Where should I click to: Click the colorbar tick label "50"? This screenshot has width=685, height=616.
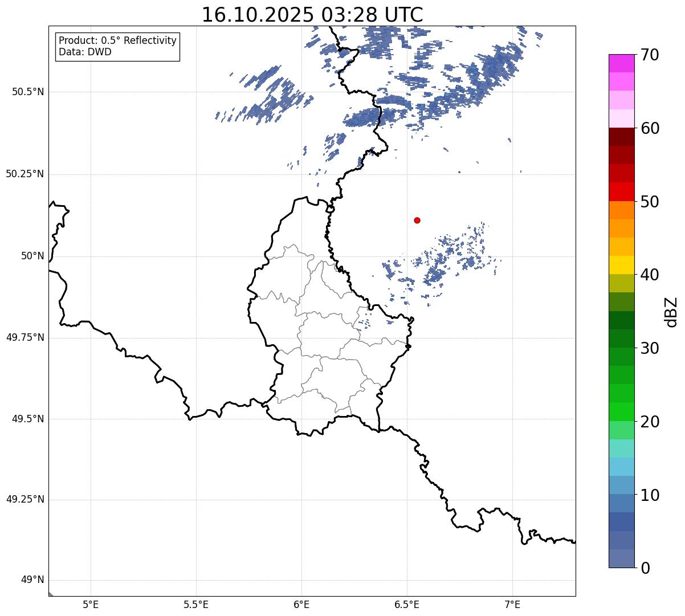[x=650, y=202]
